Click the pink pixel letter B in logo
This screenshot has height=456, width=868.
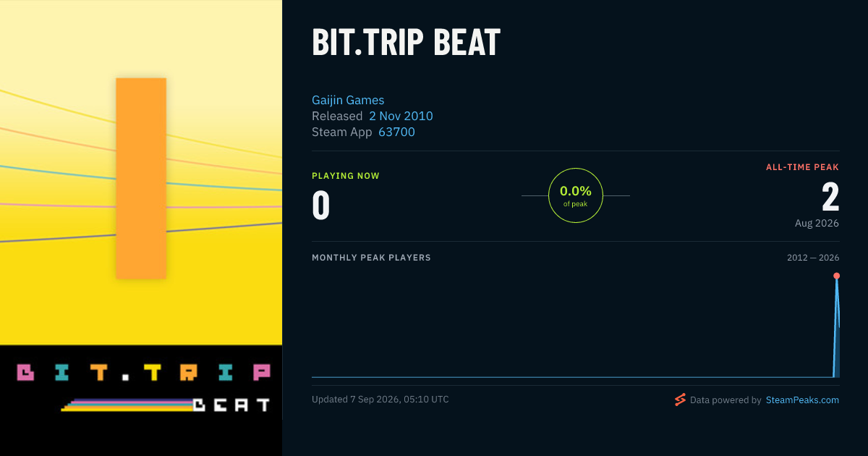coord(25,373)
